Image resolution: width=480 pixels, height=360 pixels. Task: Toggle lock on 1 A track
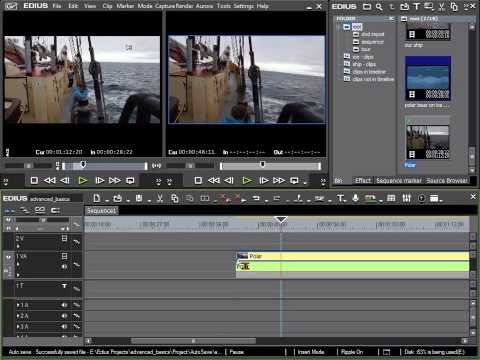[76, 305]
